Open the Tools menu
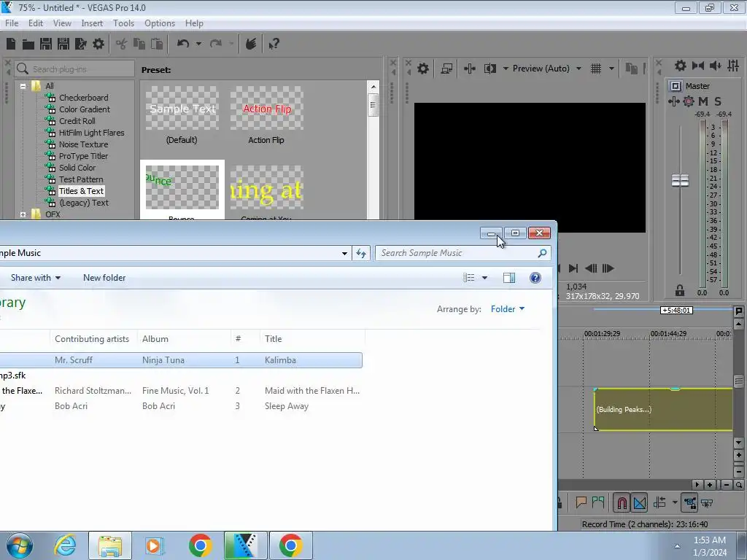Image resolution: width=747 pixels, height=560 pixels. [x=123, y=23]
